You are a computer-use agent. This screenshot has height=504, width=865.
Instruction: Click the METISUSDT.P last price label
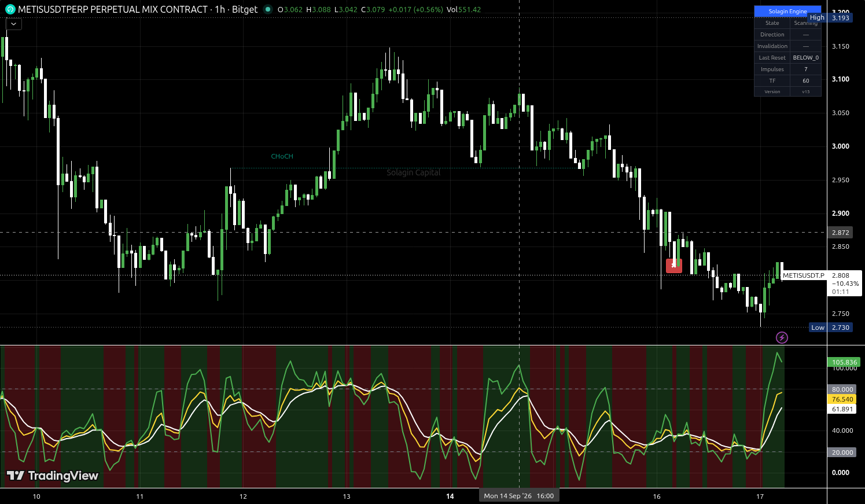point(804,275)
